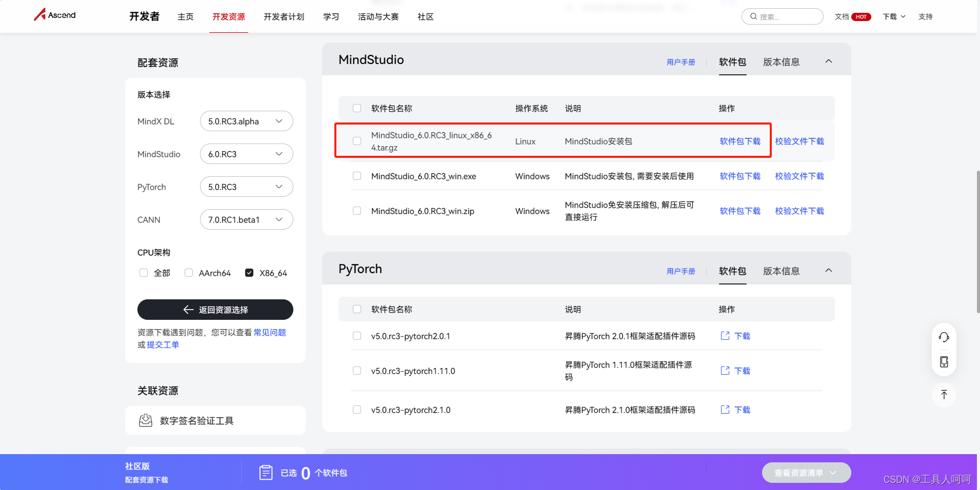Click the header search input field

pyautogui.click(x=783, y=16)
